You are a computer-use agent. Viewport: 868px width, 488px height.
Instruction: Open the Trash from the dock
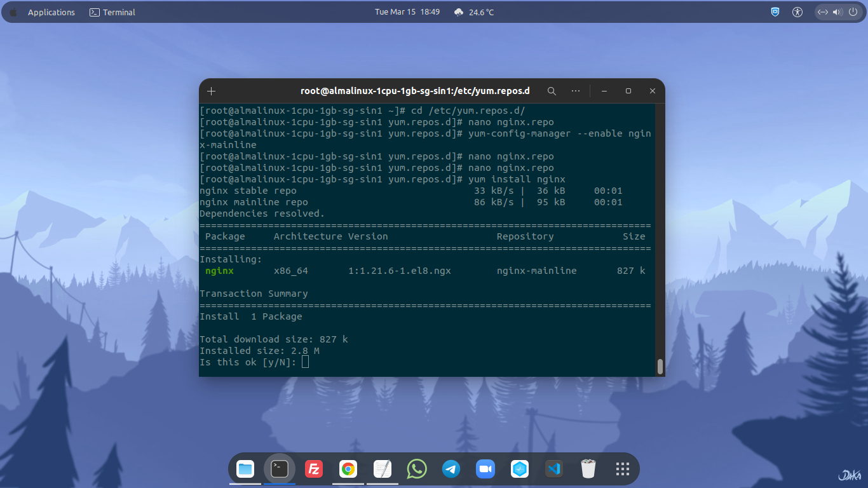tap(588, 469)
